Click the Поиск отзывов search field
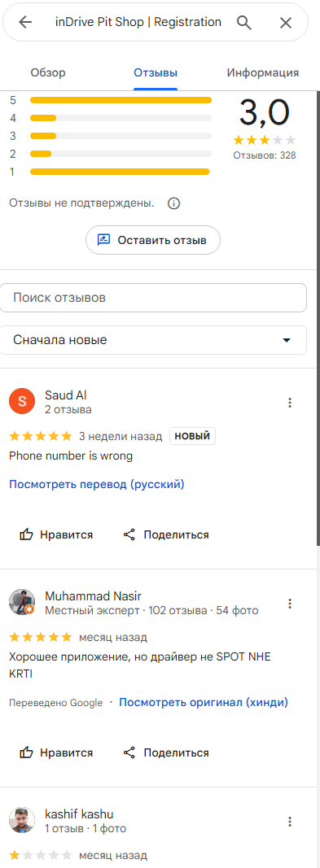 pyautogui.click(x=153, y=298)
